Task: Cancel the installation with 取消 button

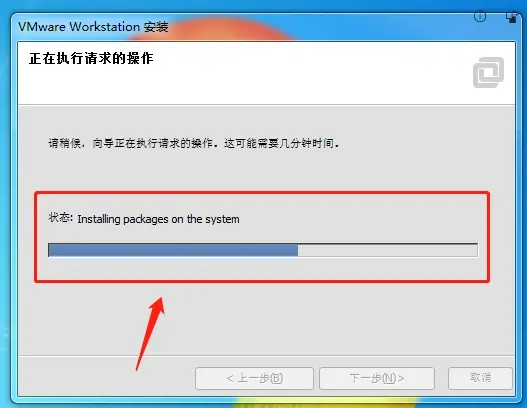Action: [480, 378]
